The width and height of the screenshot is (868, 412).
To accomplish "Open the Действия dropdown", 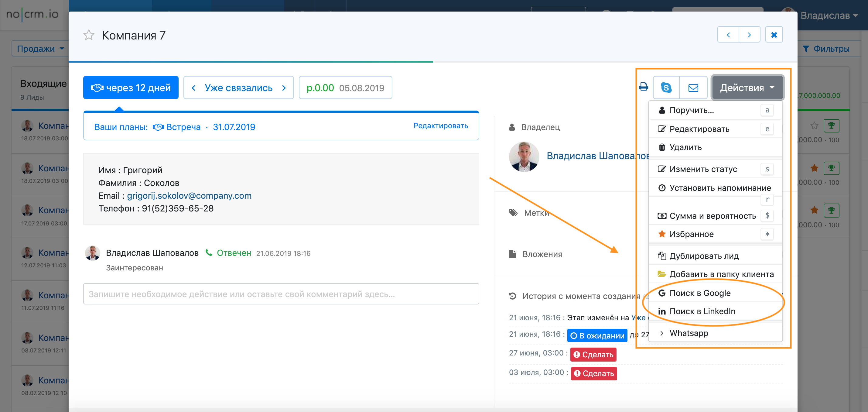I will [x=747, y=88].
